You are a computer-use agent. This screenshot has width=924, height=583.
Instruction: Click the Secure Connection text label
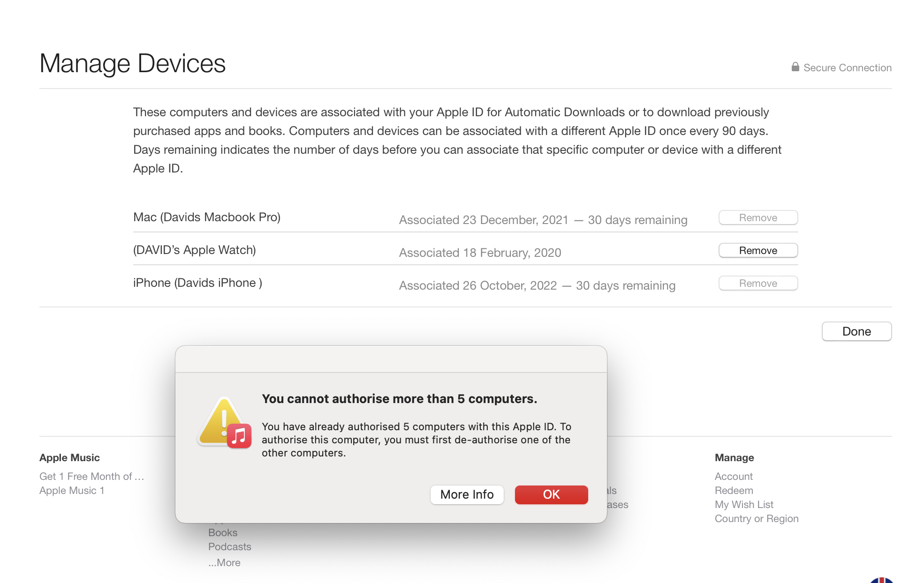(847, 67)
